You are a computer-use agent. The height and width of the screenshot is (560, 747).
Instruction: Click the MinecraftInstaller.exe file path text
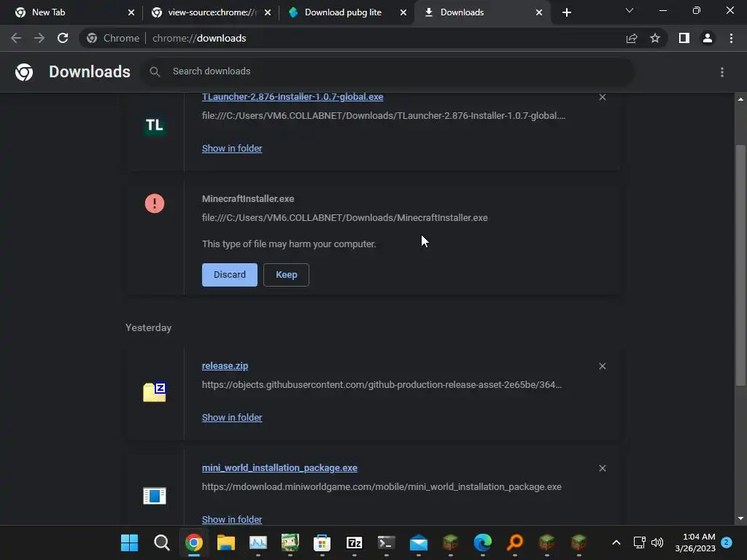pos(345,217)
